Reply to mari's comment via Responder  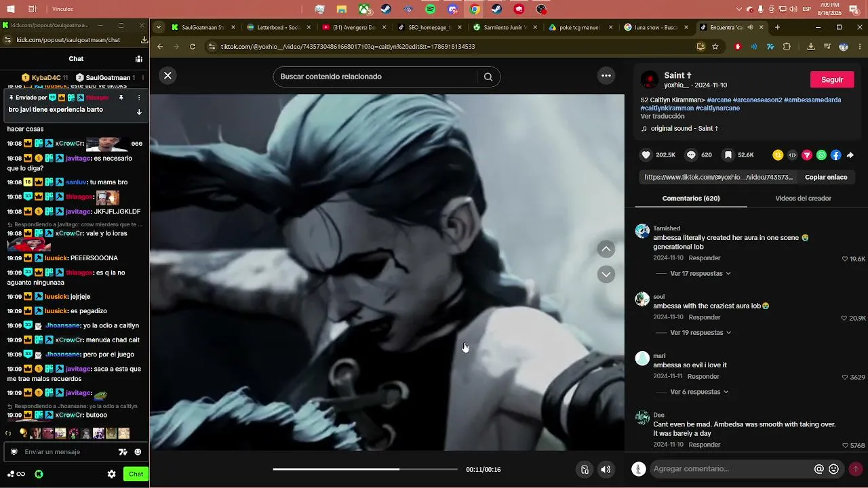coord(703,376)
